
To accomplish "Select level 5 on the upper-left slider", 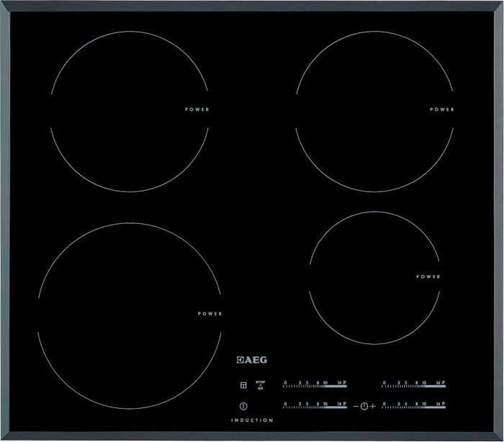I will click(307, 383).
